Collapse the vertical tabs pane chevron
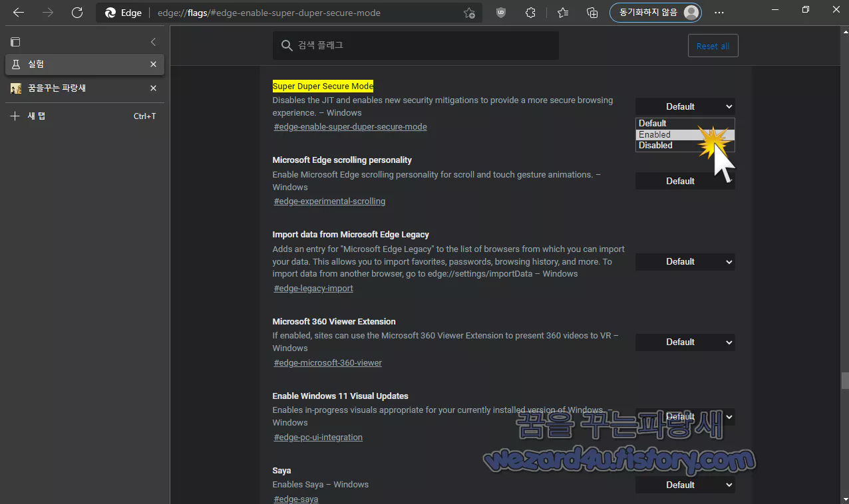 click(x=153, y=42)
